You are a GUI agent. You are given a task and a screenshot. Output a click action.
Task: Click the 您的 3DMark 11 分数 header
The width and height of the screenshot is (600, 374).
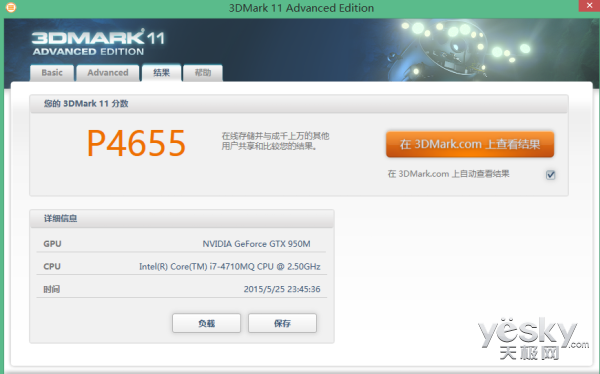[299, 104]
